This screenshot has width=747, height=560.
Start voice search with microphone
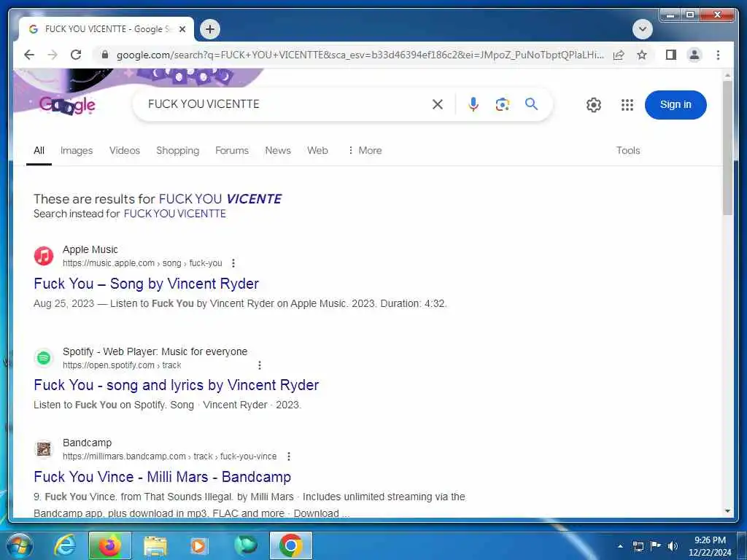(x=473, y=104)
